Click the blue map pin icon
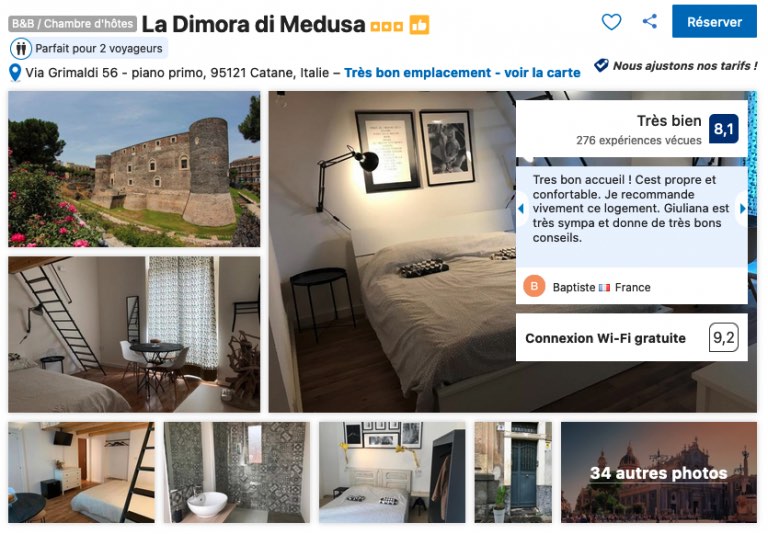This screenshot has width=768, height=534. tap(15, 73)
